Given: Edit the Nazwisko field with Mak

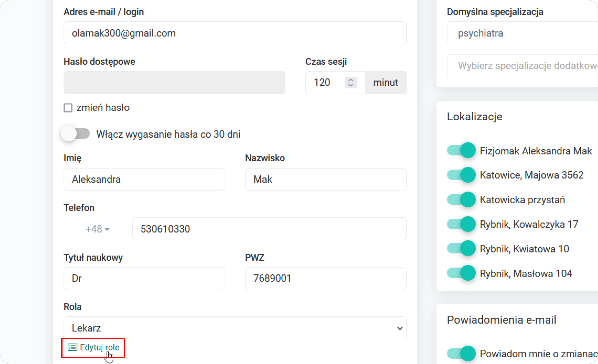Looking at the screenshot, I should (326, 179).
